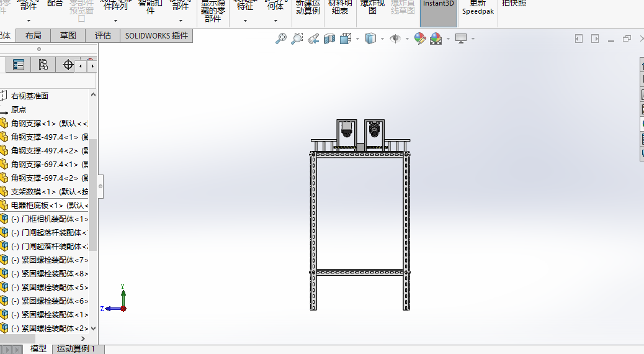This screenshot has height=354, width=644.
Task: Click the feature tree scroll-up arrow
Action: (93, 94)
